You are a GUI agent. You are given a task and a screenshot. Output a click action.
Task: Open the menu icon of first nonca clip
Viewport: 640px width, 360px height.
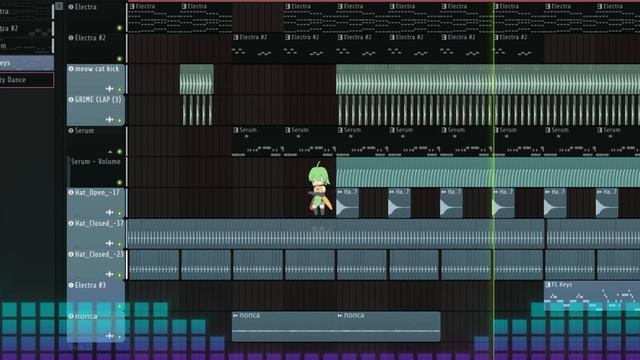click(236, 316)
